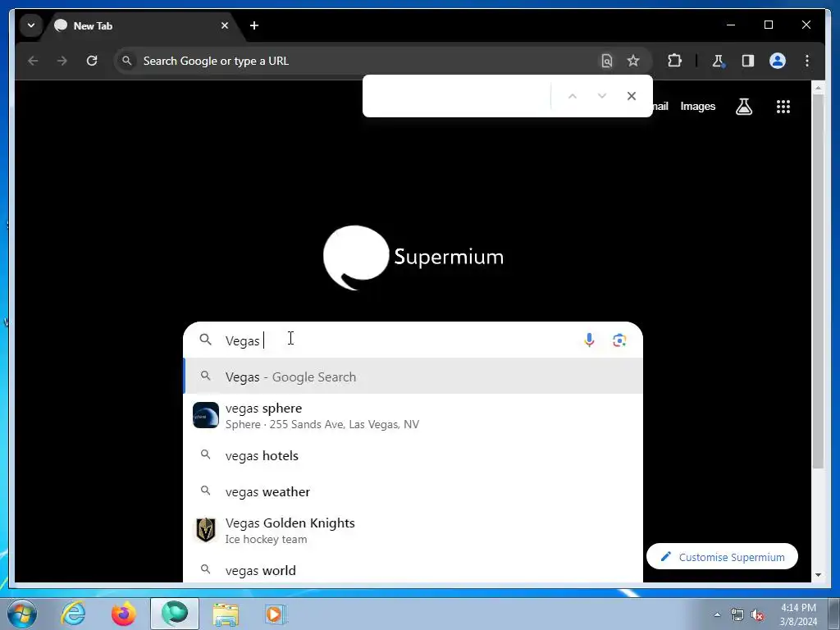Start voice search with microphone

coord(589,340)
